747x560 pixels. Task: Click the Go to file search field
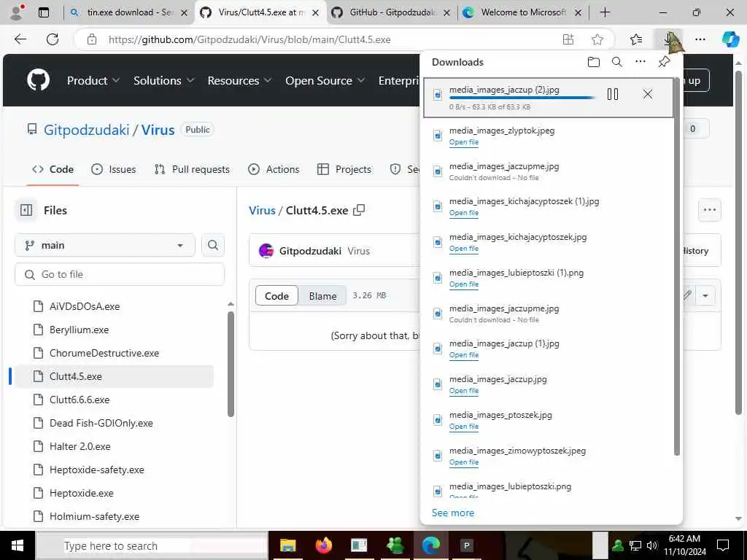[x=120, y=274]
